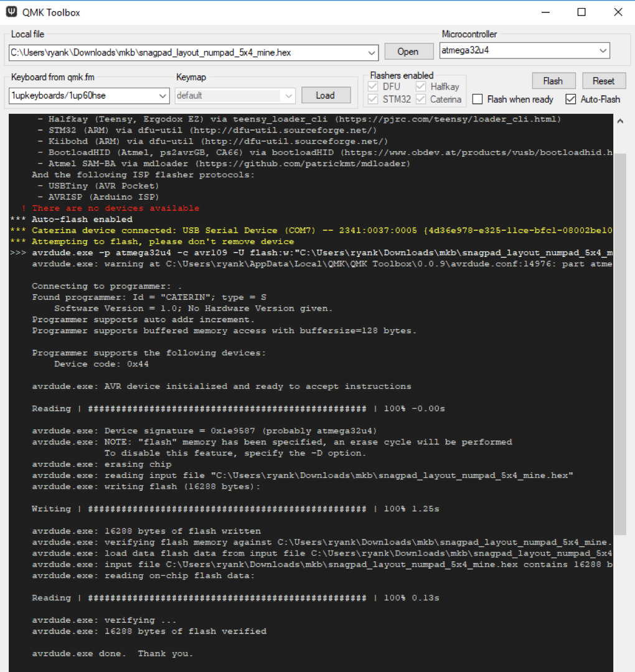Click the log vertical scrollbar thumb
Viewport: 635px width, 672px height.
[620, 344]
